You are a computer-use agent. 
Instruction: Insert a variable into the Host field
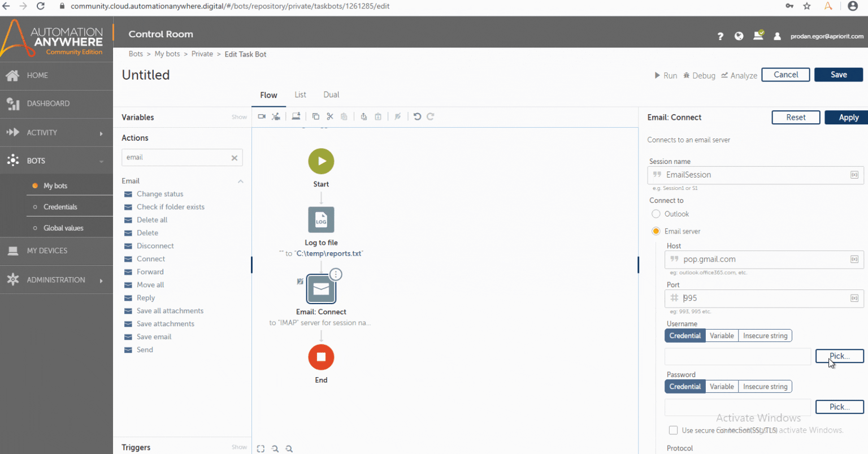coord(854,260)
